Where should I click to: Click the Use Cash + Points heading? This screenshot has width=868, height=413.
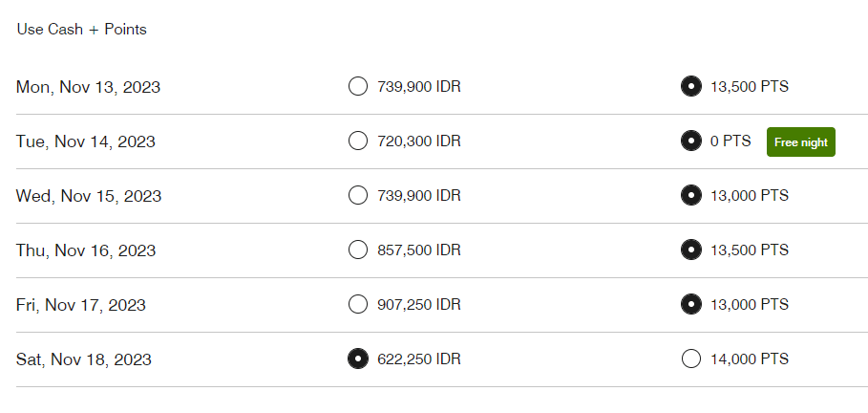[82, 30]
